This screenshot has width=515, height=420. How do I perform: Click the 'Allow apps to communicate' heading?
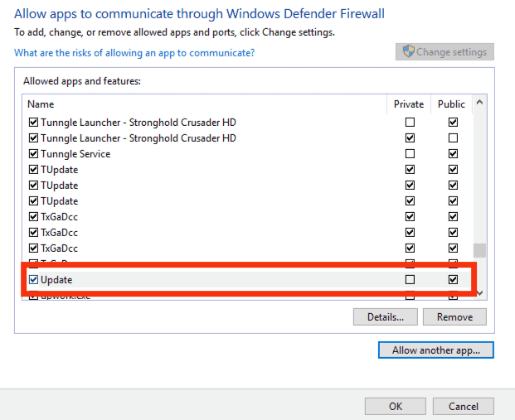[x=199, y=14]
